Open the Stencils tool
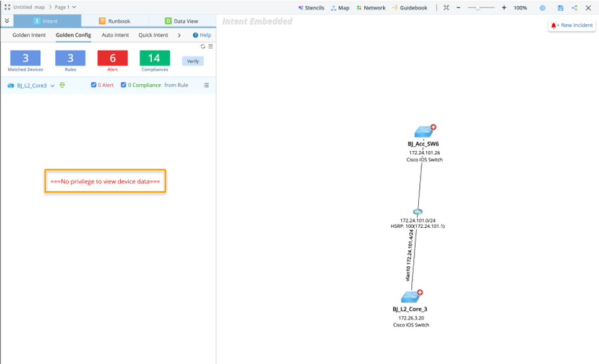This screenshot has height=364, width=599. pos(311,7)
